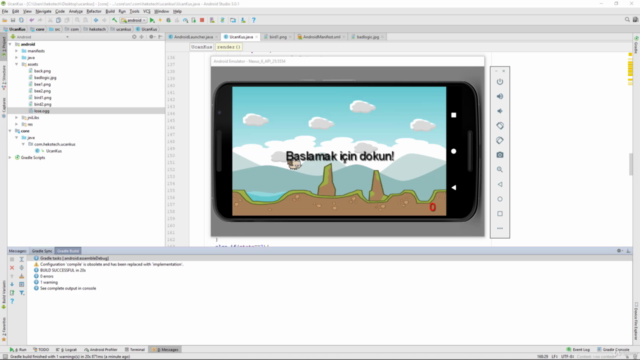Collapse the core module node
The height and width of the screenshot is (360, 640).
[10, 131]
